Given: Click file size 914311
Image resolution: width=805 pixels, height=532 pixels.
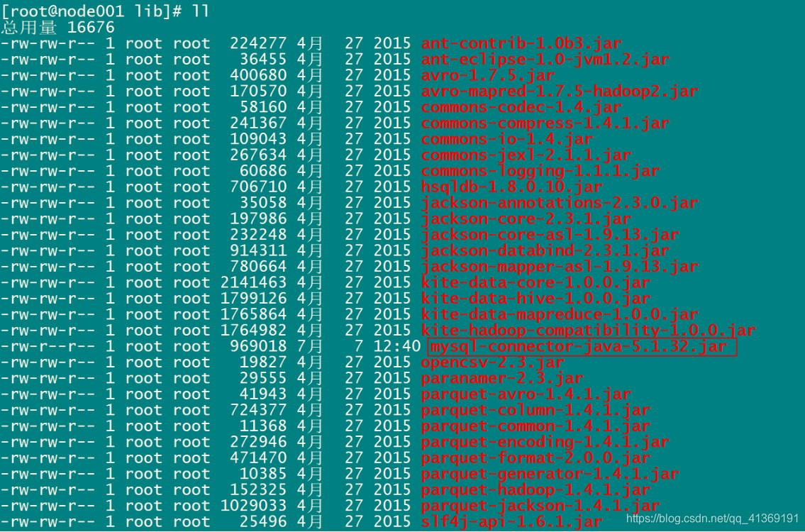Looking at the screenshot, I should pos(258,250).
